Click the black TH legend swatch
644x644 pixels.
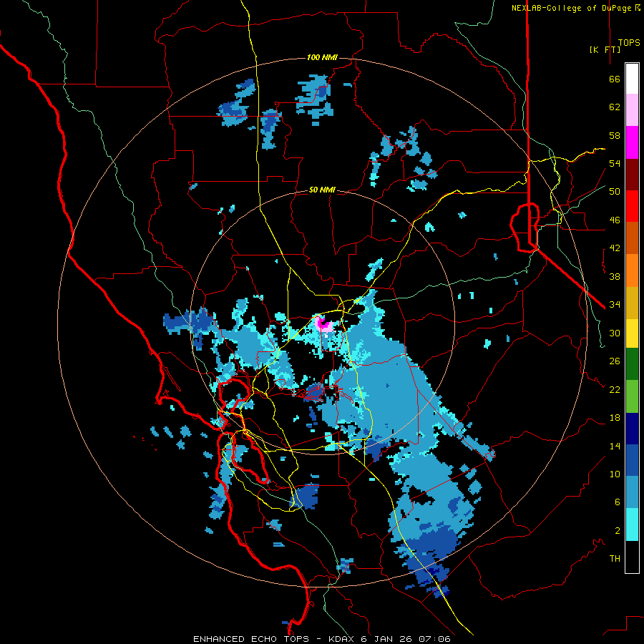632,557
